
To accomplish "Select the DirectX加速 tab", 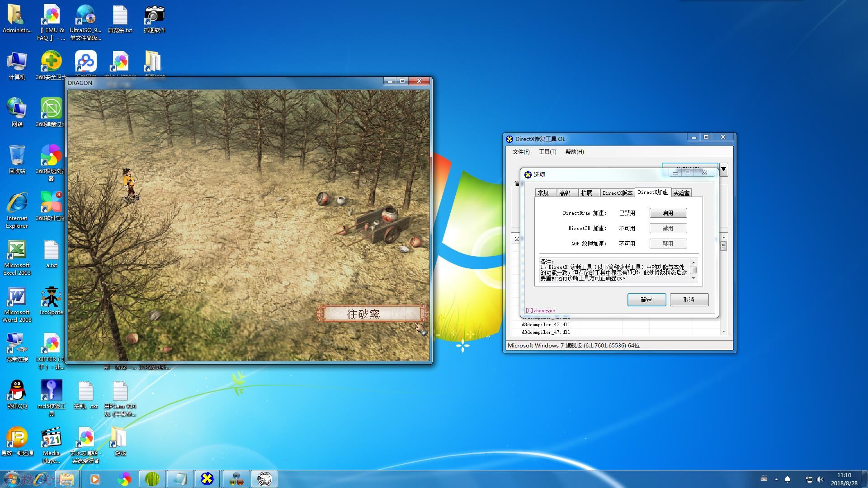I will tap(653, 192).
